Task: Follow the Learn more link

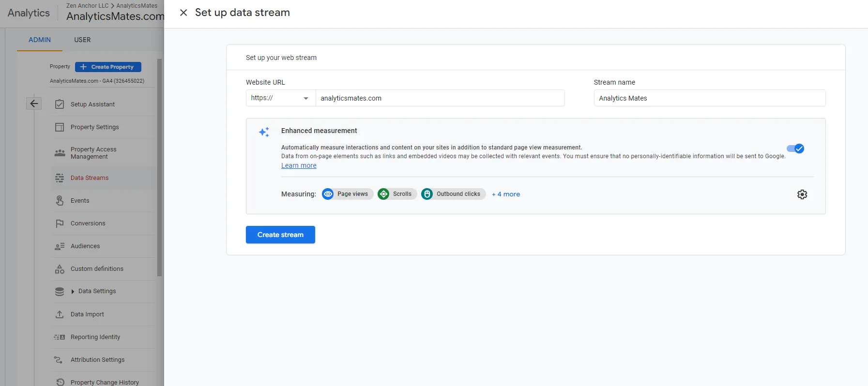Action: pyautogui.click(x=299, y=165)
